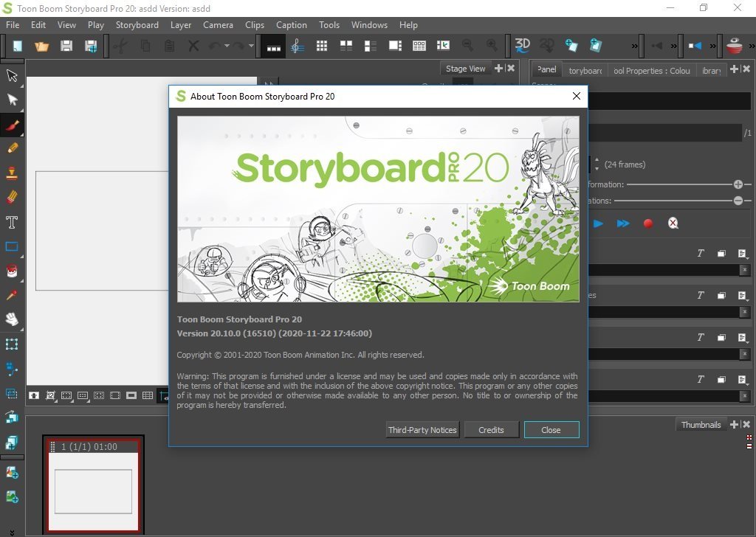
Task: Toggle the grid overlay in Stage View
Action: click(x=148, y=395)
